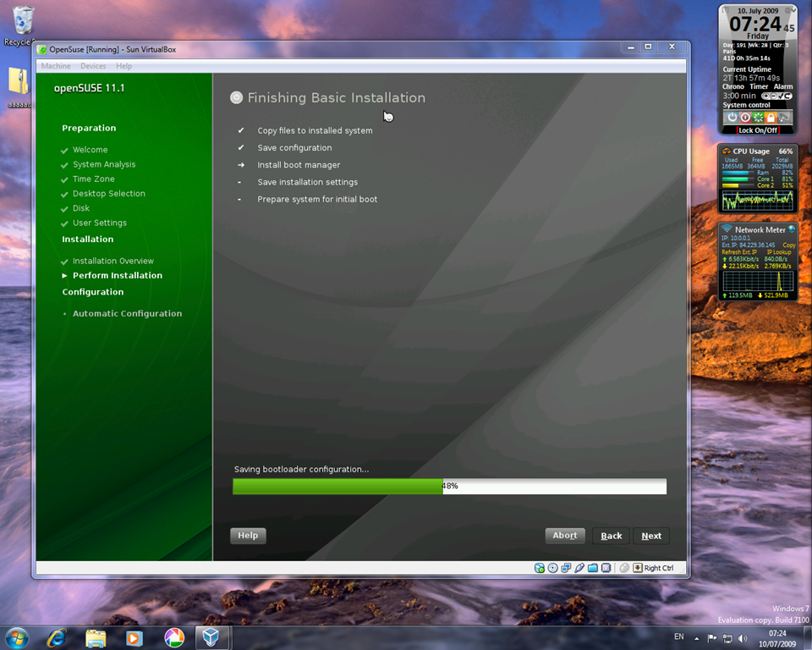Image resolution: width=812 pixels, height=650 pixels.
Task: Open the Help menu in VirtualBox
Action: tap(123, 66)
